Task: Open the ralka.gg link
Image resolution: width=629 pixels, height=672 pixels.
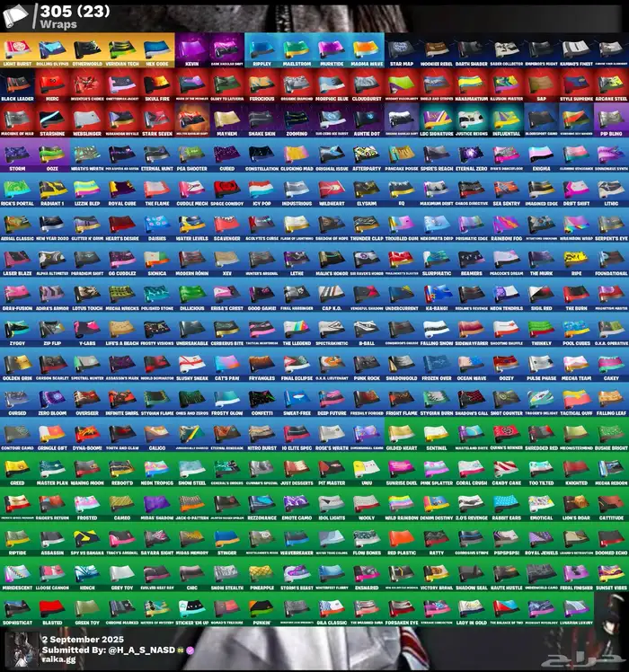Action: 58,659
